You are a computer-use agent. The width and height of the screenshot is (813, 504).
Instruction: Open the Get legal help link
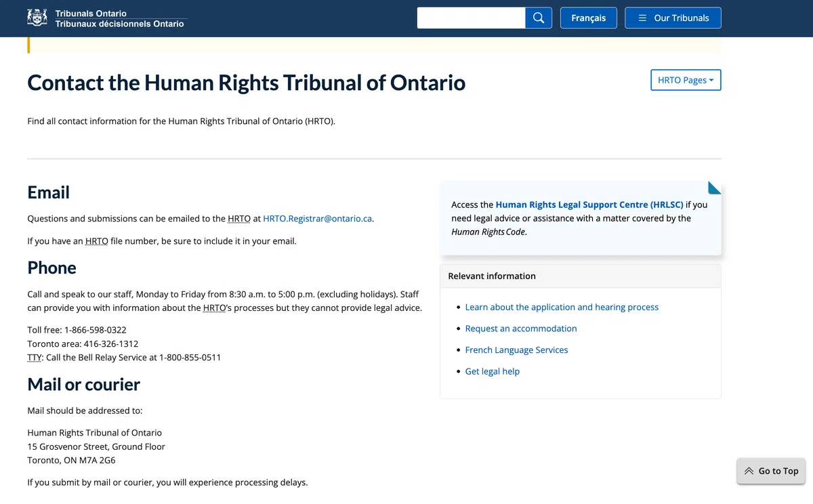coord(493,371)
